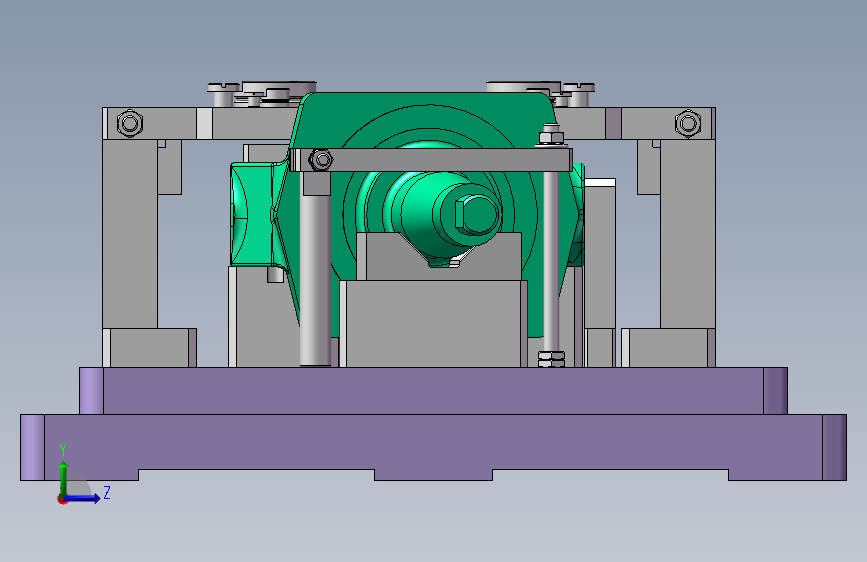Select the hex bolt at the clamp bar's left end
867x562 pixels.
[x=320, y=160]
